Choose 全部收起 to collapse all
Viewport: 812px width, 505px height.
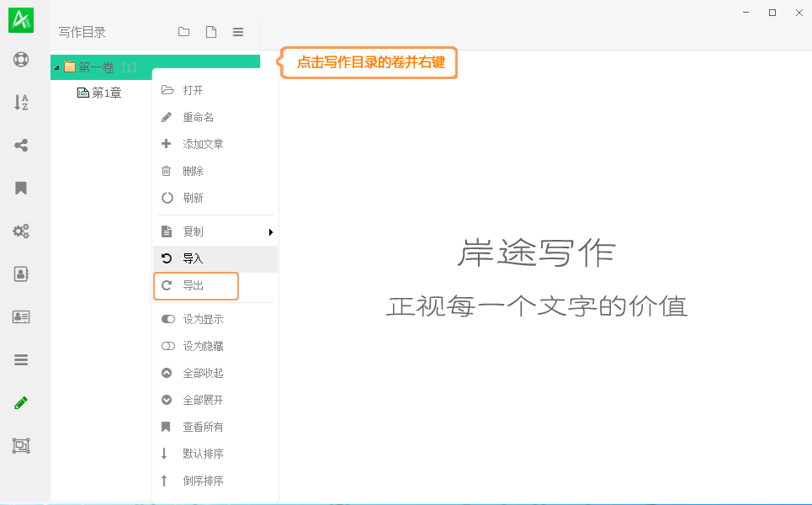pyautogui.click(x=215, y=373)
